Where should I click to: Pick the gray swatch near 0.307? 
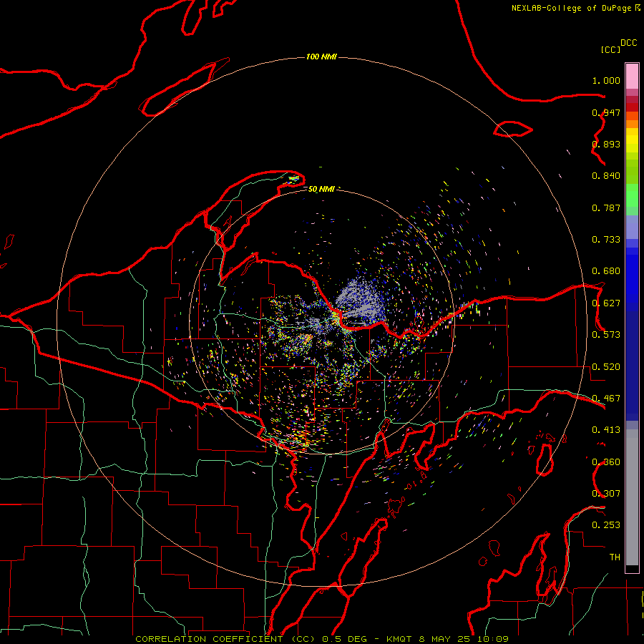point(632,497)
